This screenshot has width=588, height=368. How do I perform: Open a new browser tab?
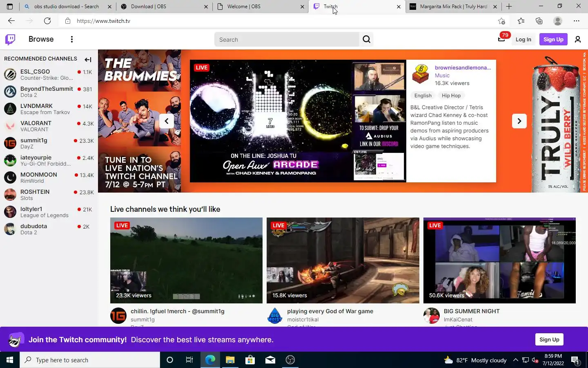[x=509, y=7]
